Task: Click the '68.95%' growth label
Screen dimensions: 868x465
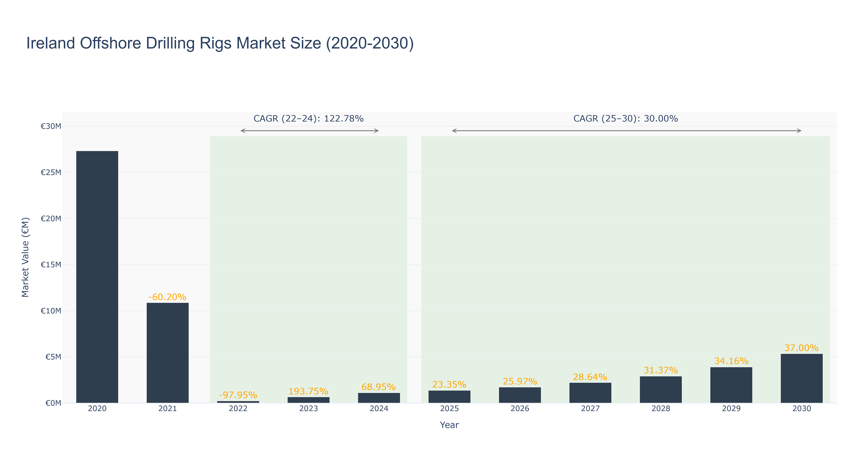Action: coord(379,387)
